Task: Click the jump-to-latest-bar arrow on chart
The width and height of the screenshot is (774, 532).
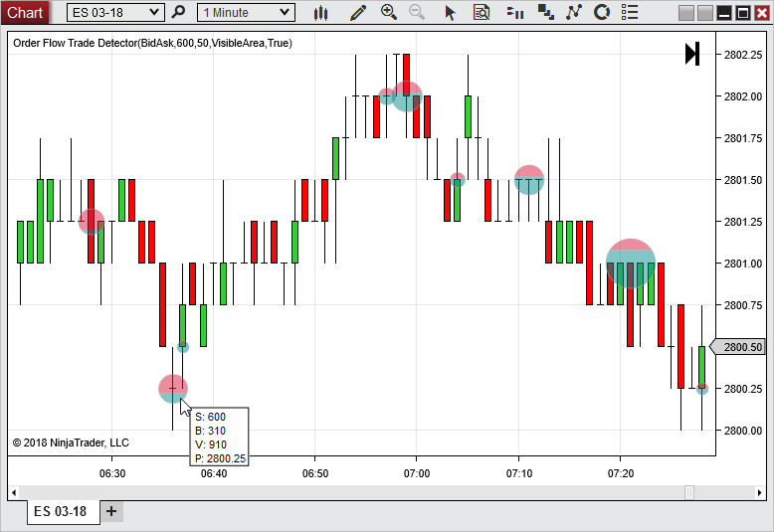Action: [692, 54]
